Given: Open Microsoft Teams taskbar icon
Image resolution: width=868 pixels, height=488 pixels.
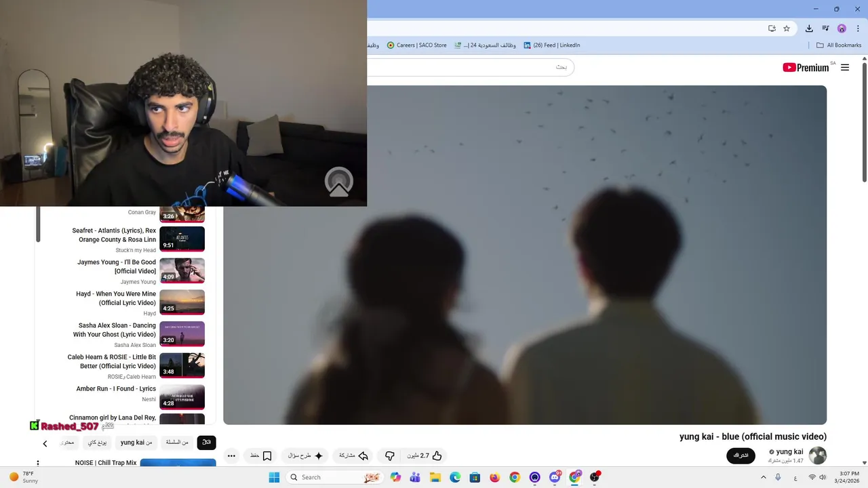Looking at the screenshot, I should 415,477.
